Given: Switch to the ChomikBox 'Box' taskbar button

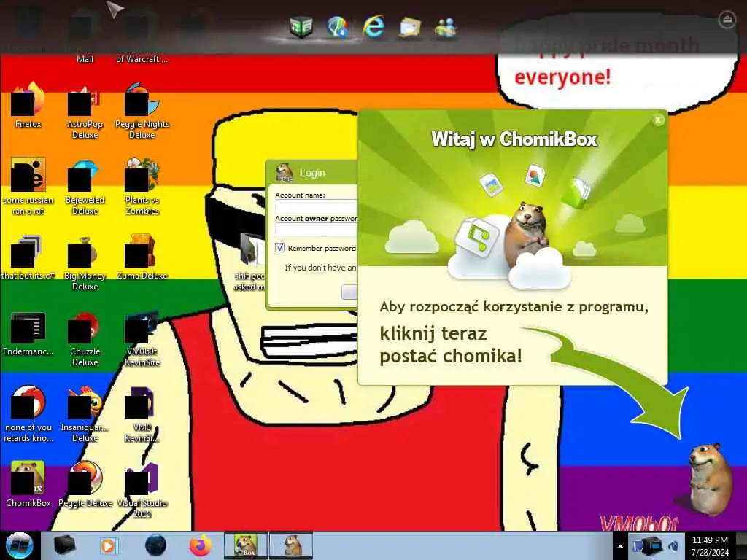Looking at the screenshot, I should pyautogui.click(x=246, y=545).
